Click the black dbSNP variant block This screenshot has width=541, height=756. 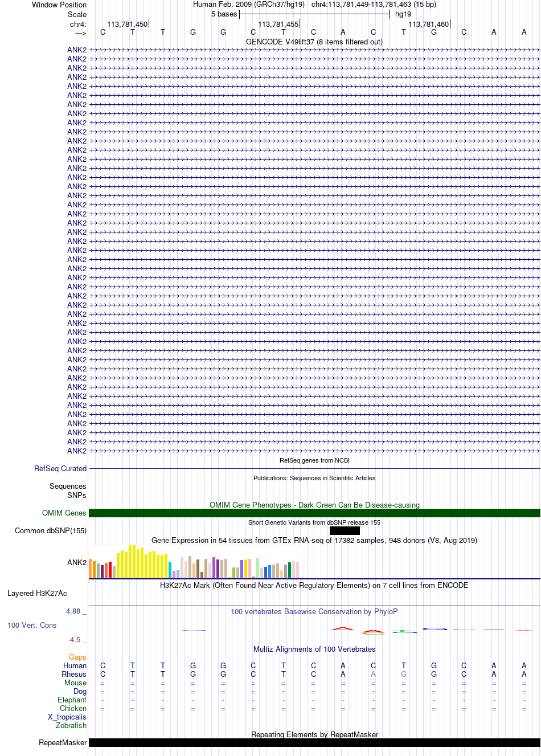345,531
